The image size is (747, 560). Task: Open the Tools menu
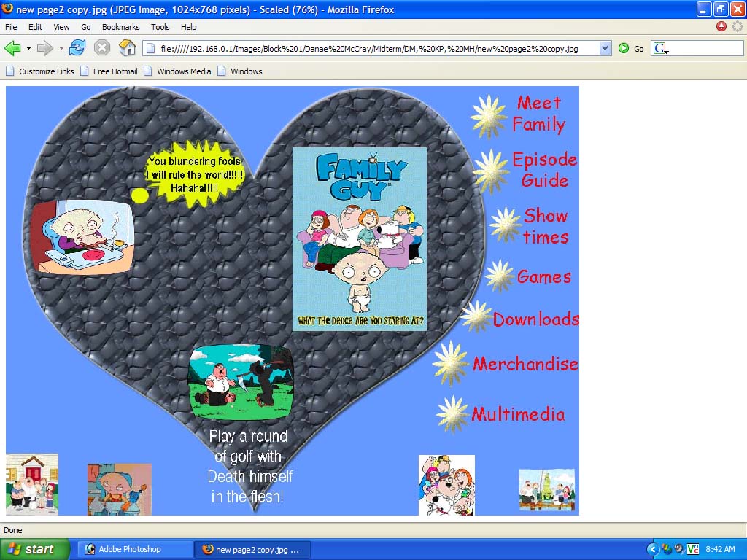click(160, 27)
